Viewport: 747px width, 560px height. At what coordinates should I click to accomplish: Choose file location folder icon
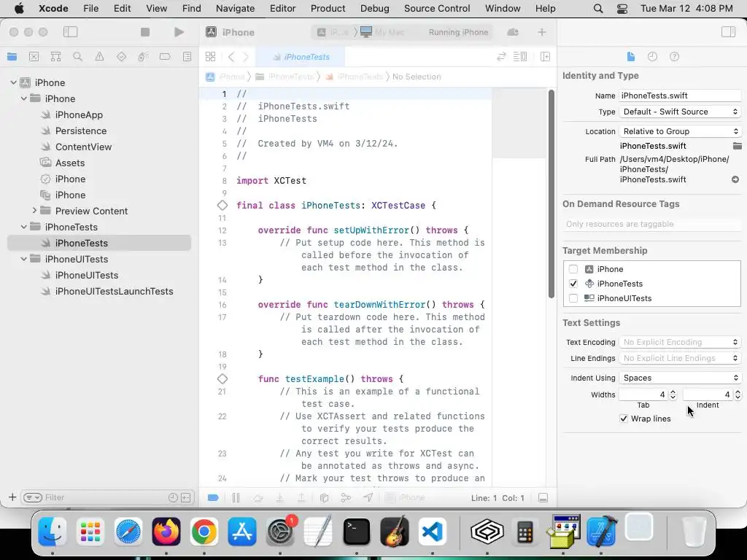coord(737,146)
